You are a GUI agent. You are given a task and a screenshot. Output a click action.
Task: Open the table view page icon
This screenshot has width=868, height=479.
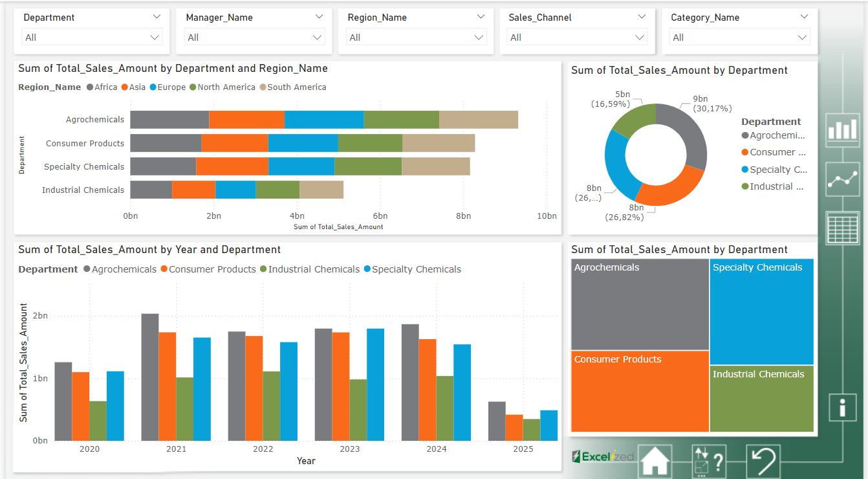pyautogui.click(x=843, y=228)
